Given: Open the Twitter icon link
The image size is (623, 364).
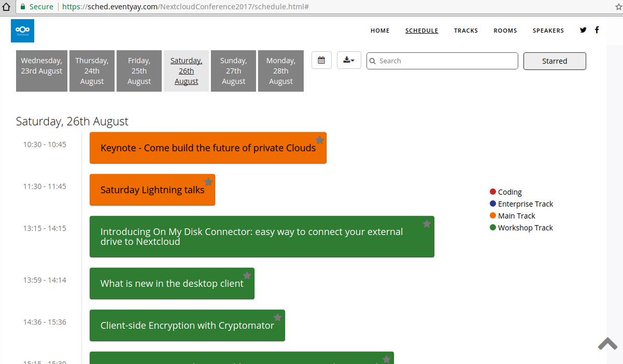Looking at the screenshot, I should pos(583,30).
